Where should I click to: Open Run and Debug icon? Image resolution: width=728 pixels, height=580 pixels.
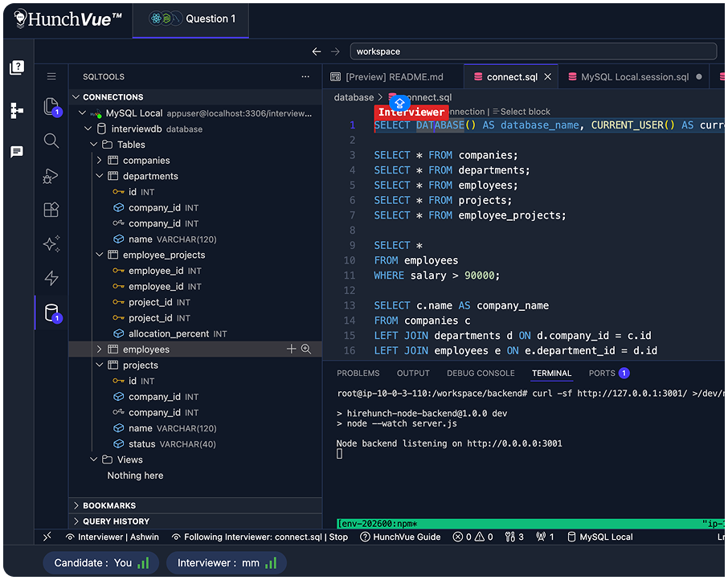51,176
